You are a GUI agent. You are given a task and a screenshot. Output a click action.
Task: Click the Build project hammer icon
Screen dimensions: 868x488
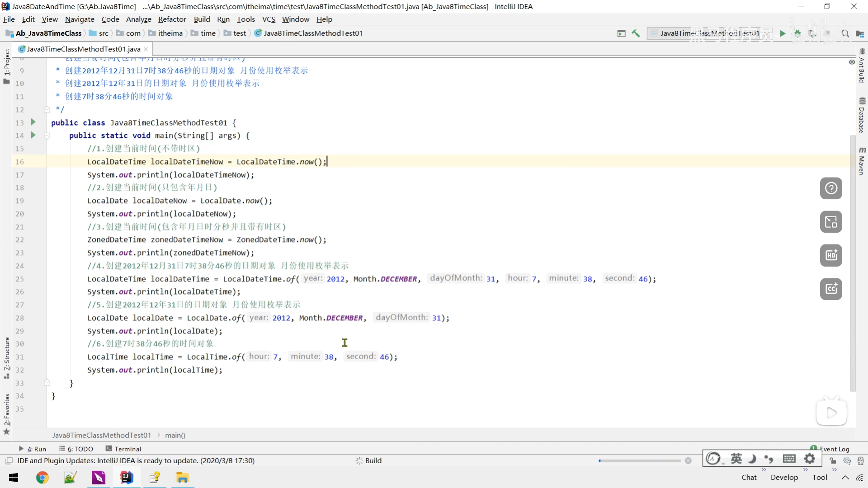pos(636,33)
